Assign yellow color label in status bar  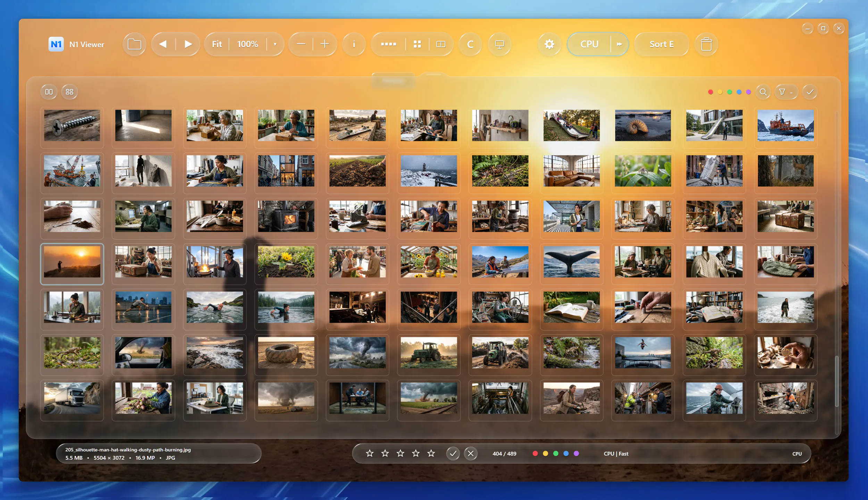545,454
